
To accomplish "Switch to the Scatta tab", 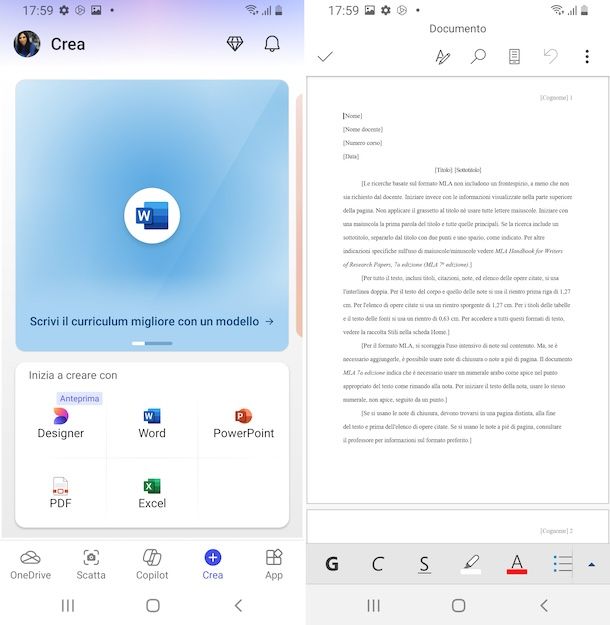I will (91, 564).
